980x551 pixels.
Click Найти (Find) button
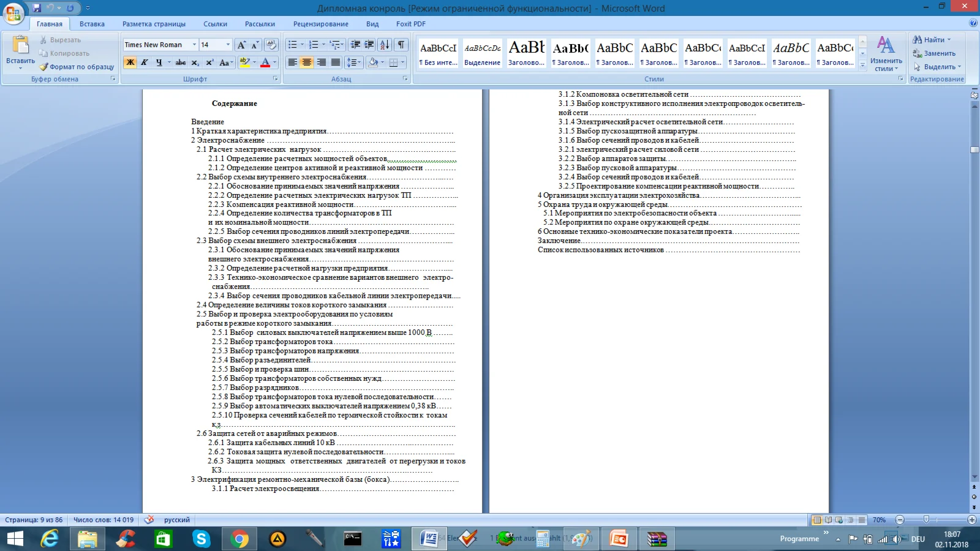[932, 40]
